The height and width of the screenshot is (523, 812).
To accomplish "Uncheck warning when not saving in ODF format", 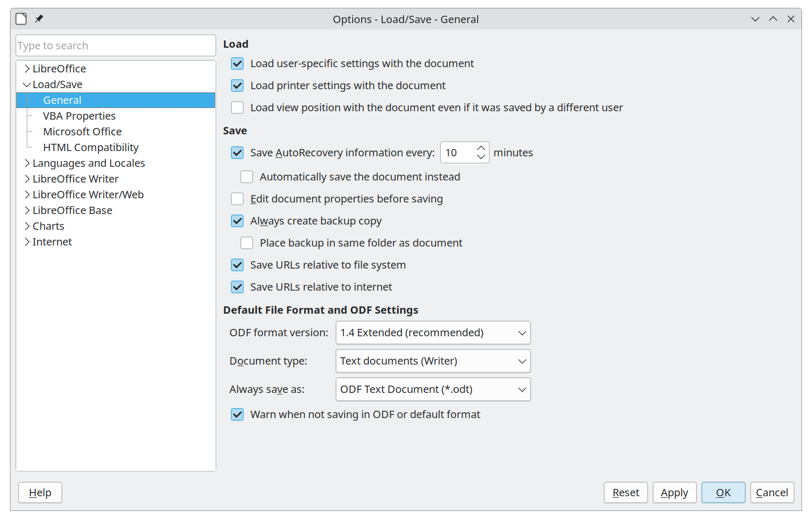I will coord(237,414).
